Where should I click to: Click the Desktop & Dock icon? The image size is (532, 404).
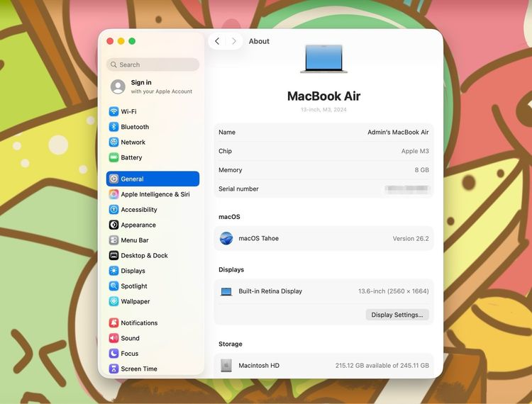point(113,255)
